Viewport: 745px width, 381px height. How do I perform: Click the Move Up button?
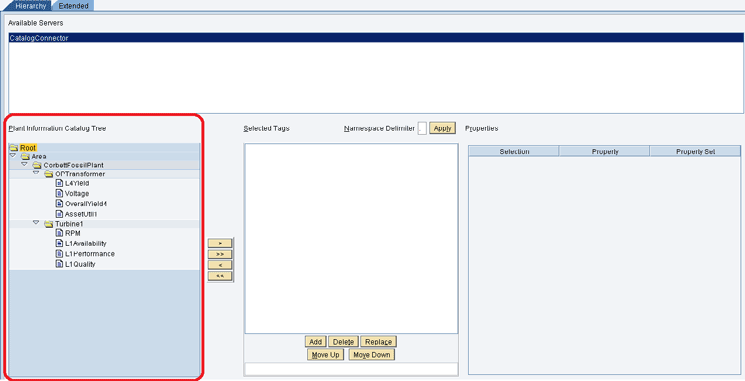[325, 355]
